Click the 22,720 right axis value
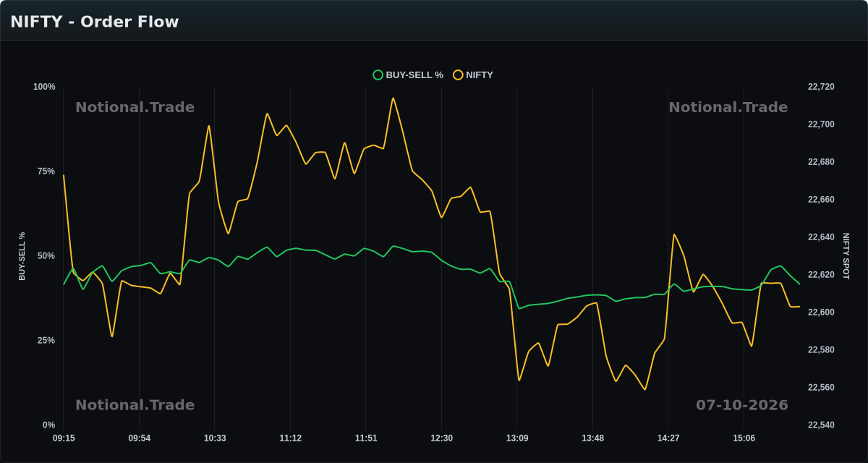Screen dimensions: 868x463 click(821, 87)
